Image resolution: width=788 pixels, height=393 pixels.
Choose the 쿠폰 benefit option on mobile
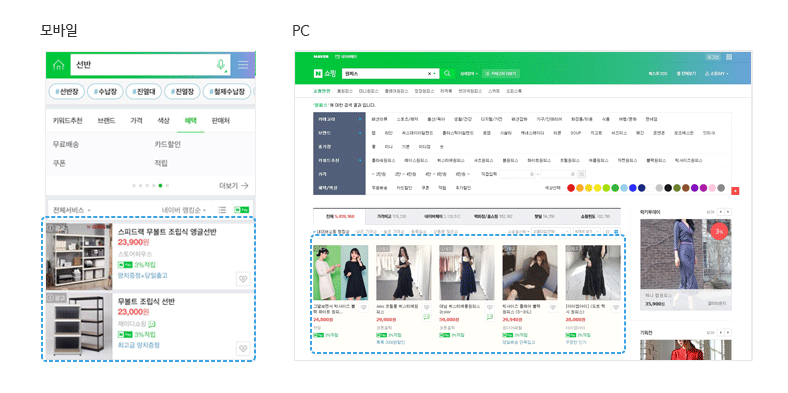(59, 163)
